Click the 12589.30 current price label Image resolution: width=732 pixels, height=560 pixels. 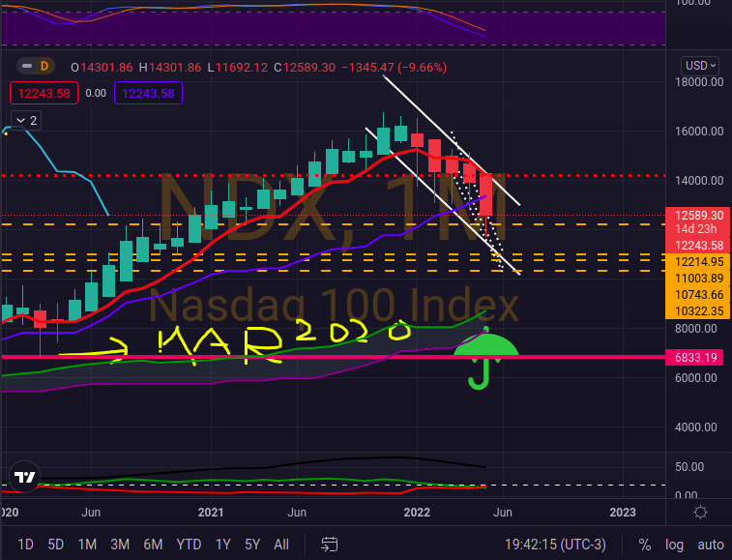tap(698, 216)
